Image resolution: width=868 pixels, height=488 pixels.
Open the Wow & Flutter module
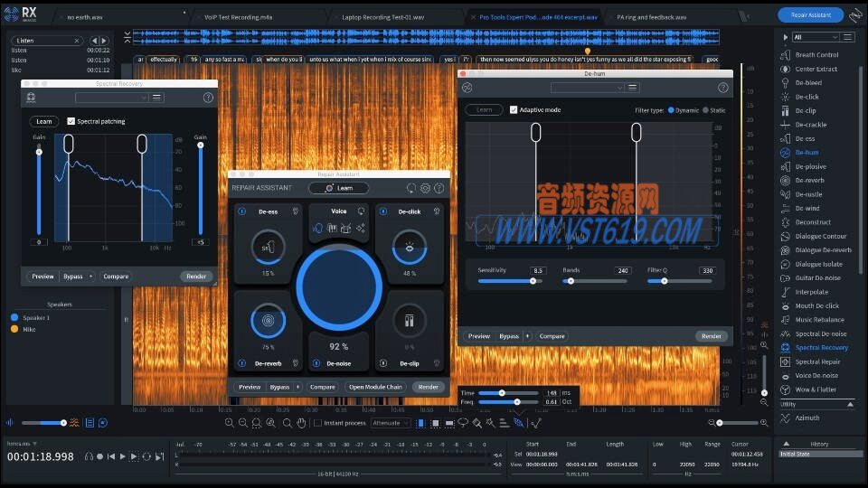tap(816, 389)
